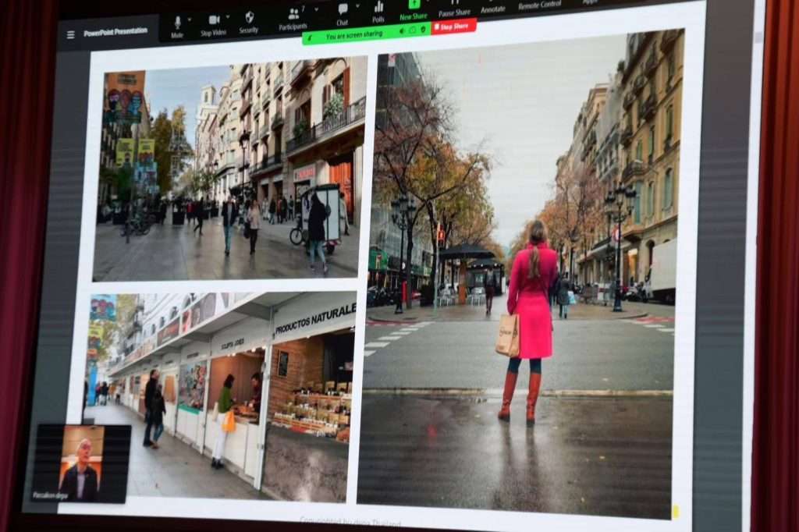This screenshot has width=799, height=532.
Task: Expand video options arrow next to Stop Video
Action: (228, 17)
